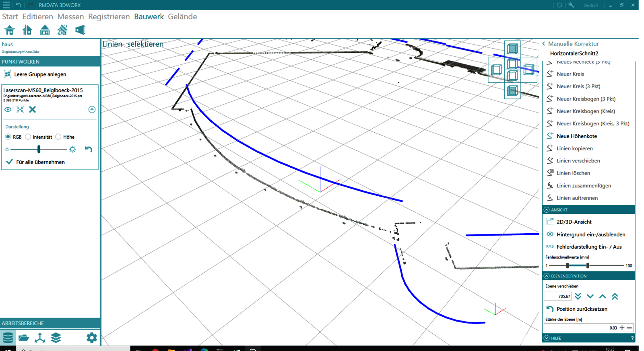Click the hatched lines ribbon icon

click(x=62, y=30)
